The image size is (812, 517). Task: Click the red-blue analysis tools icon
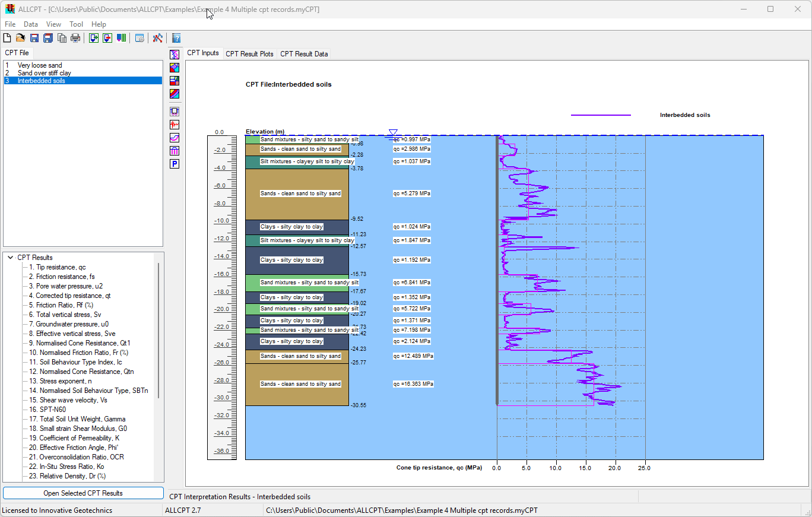158,38
